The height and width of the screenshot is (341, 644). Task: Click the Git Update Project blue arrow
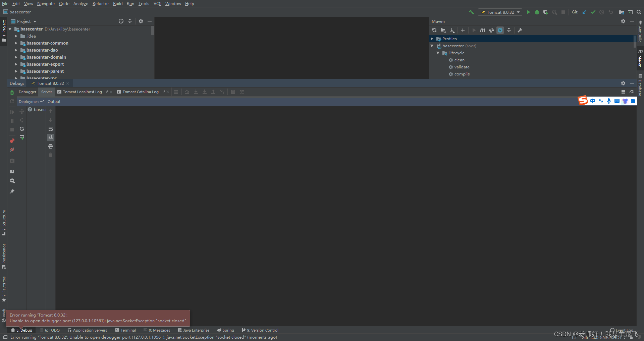coord(584,12)
